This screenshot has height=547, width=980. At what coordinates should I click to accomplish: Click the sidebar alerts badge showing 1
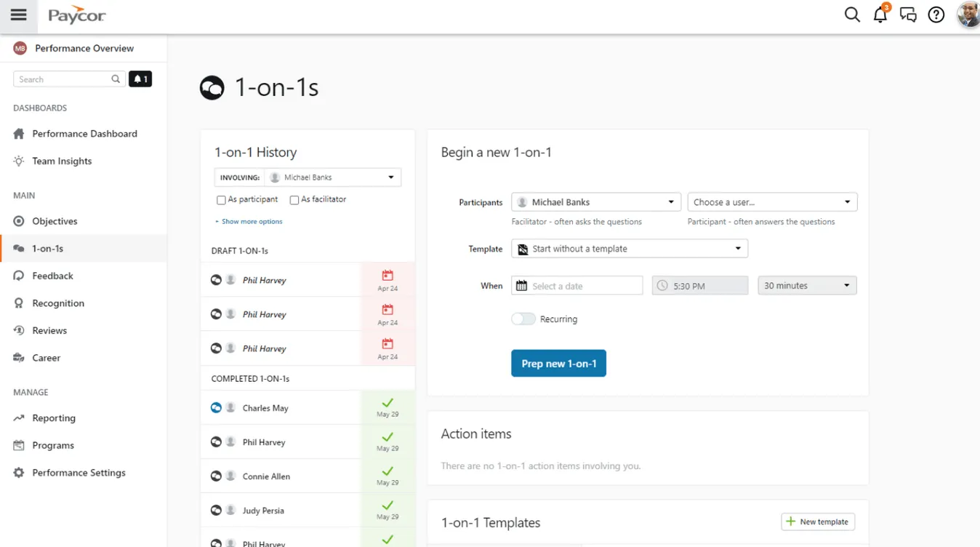pos(140,79)
